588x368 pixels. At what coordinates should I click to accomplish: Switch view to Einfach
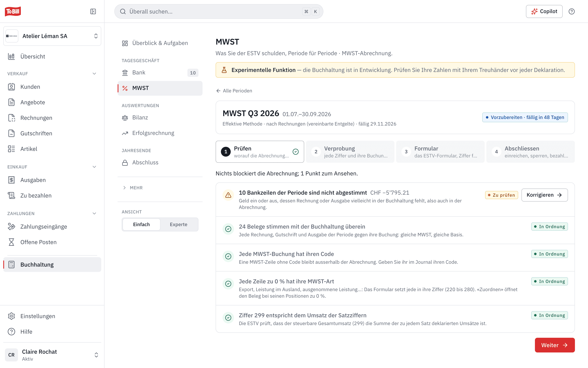click(x=141, y=224)
